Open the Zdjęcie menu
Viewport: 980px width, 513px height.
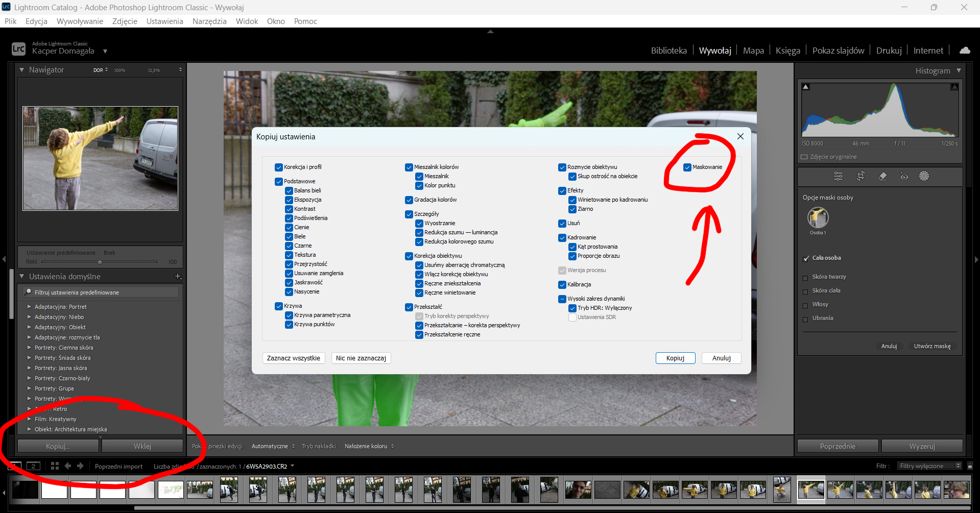125,21
